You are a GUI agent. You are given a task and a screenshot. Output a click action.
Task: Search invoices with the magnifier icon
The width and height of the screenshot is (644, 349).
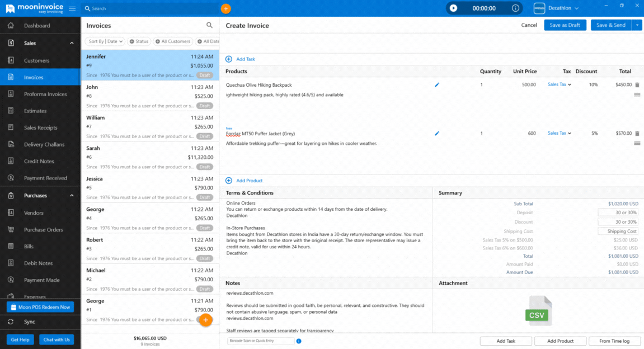pyautogui.click(x=209, y=26)
